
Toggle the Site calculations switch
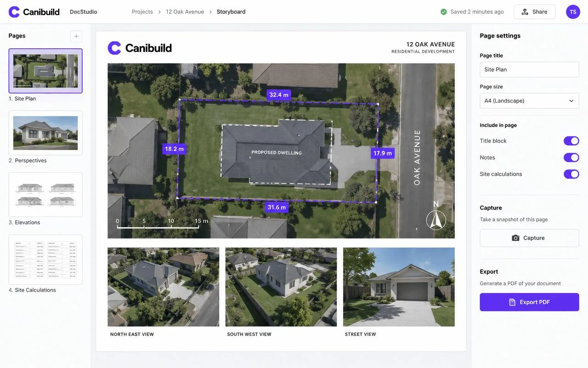click(x=571, y=174)
